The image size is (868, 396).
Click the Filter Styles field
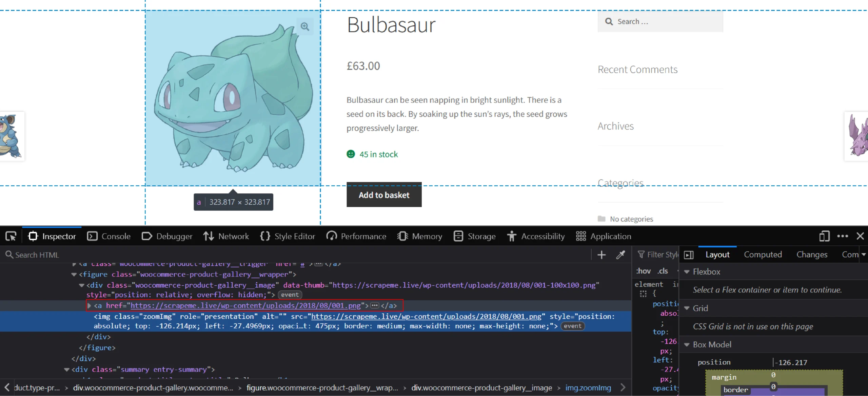pos(658,254)
